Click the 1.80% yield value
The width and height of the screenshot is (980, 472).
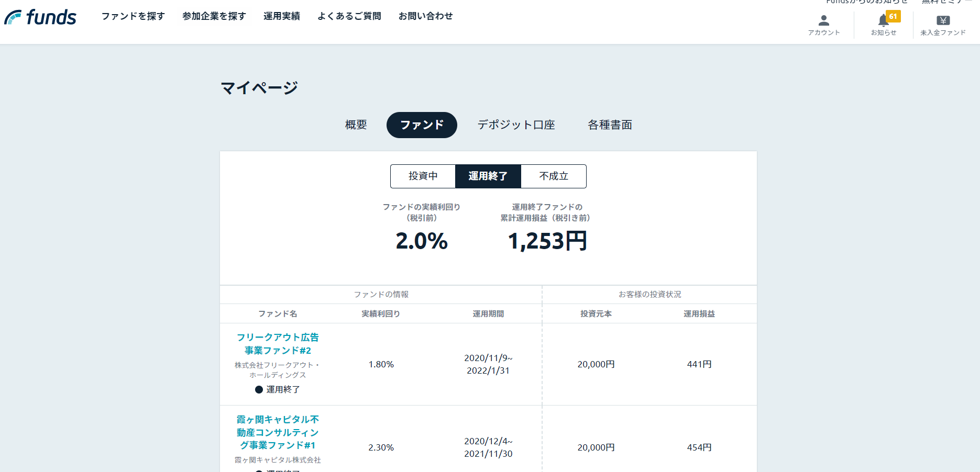(x=381, y=364)
